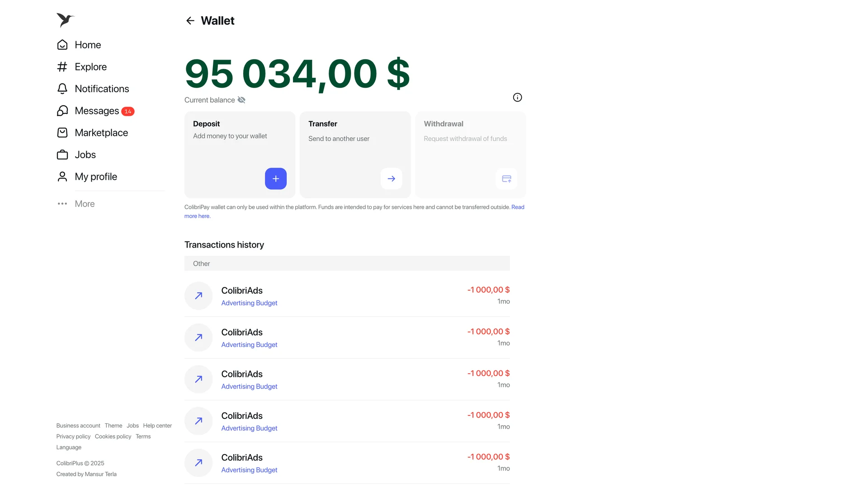The height and width of the screenshot is (488, 868).
Task: Click the Deposit card title
Action: point(206,124)
